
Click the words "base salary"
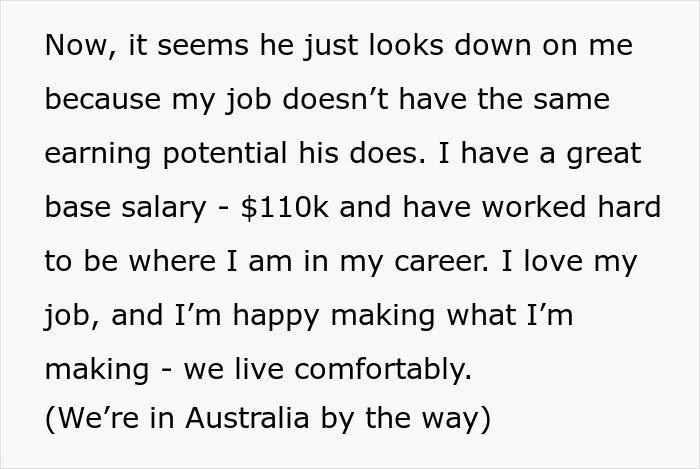pos(121,209)
